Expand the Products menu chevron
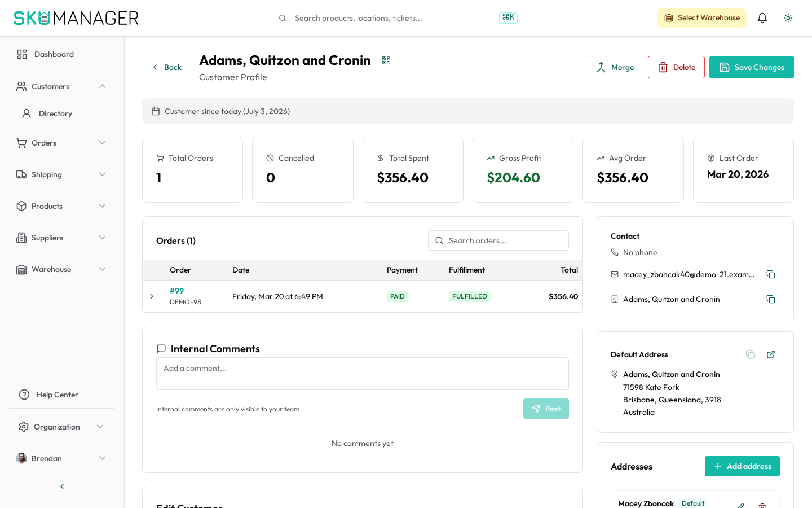The image size is (812, 508). pyautogui.click(x=103, y=206)
